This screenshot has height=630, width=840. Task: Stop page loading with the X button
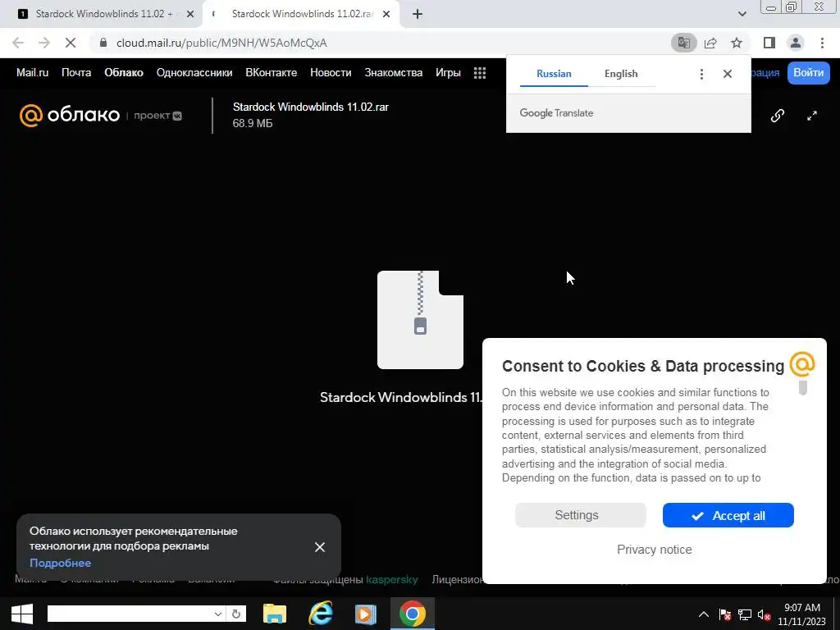(71, 43)
